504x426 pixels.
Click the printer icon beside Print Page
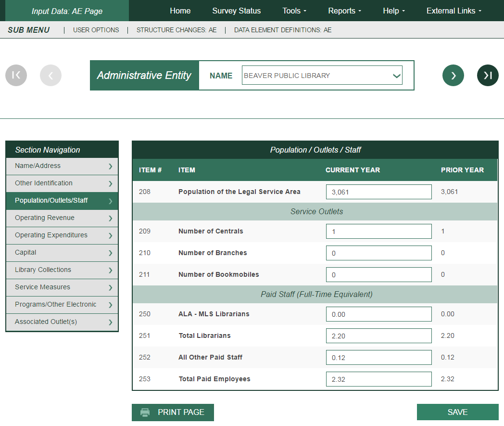coord(145,413)
